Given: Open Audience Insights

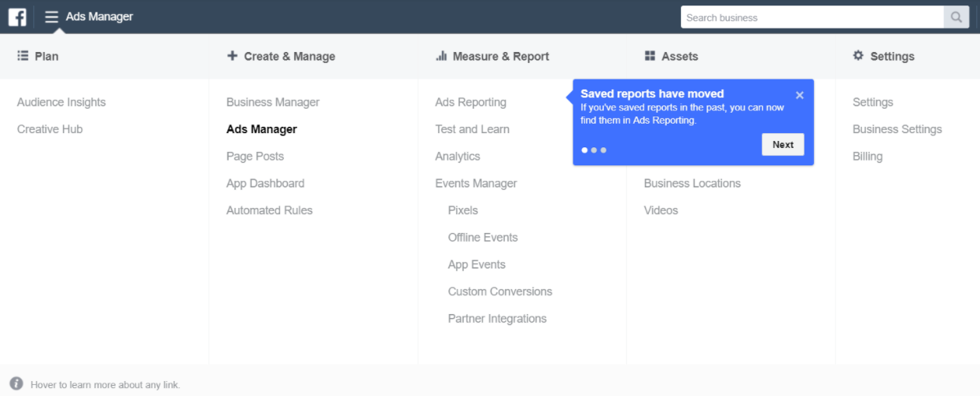Looking at the screenshot, I should click(x=61, y=102).
